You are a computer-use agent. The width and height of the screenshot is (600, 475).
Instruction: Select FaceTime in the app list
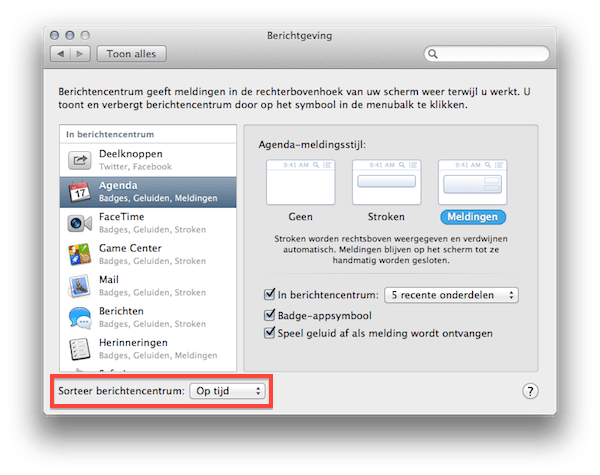[x=148, y=223]
